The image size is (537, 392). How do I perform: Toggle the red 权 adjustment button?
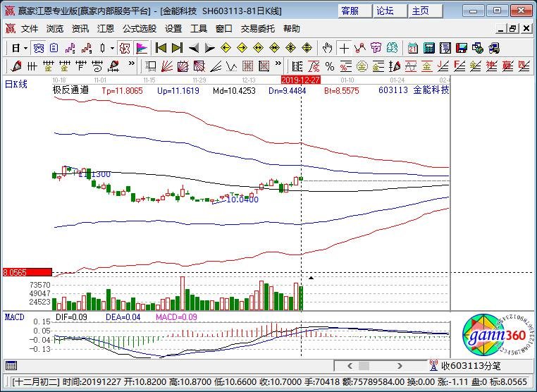[125, 48]
